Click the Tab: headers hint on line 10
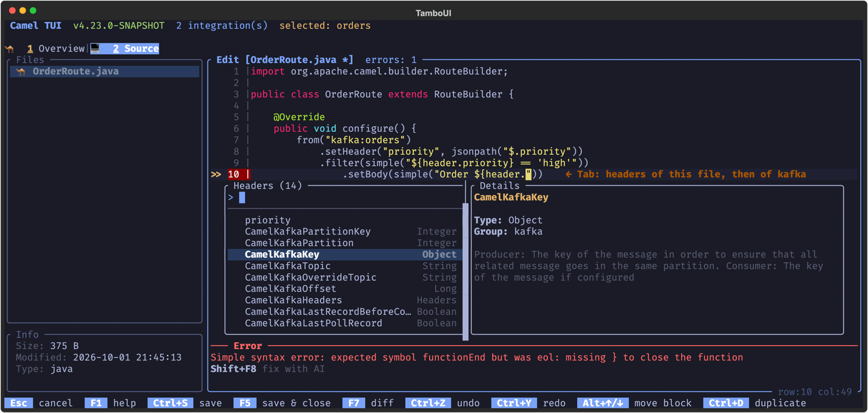This screenshot has width=868, height=413. point(686,175)
